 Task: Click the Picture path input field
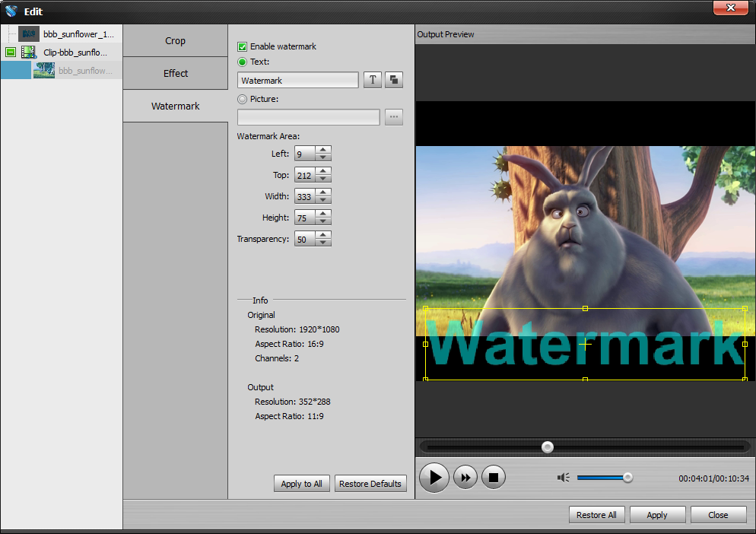[309, 117]
